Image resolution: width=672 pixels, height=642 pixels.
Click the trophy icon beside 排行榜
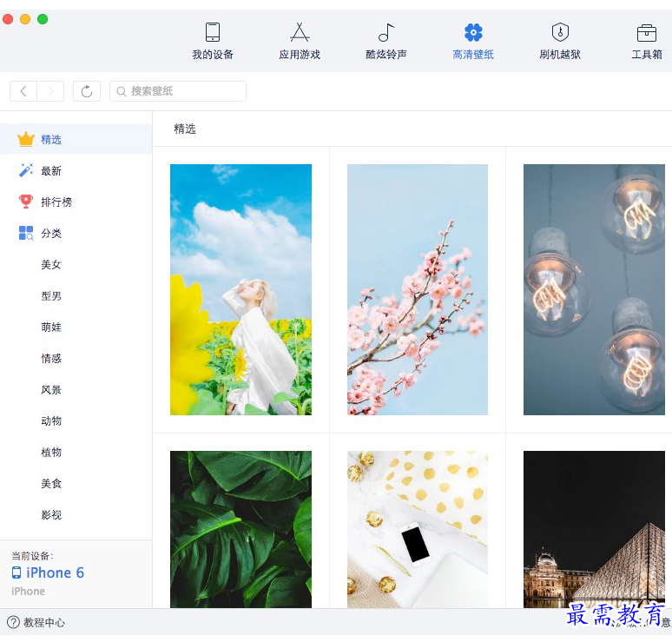[x=26, y=202]
